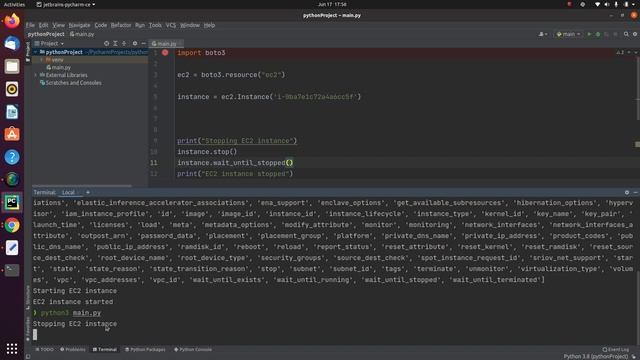Screen dimensions: 640x360
Task: Click main.py breadcrumb in navigation bar
Action: tap(82, 34)
